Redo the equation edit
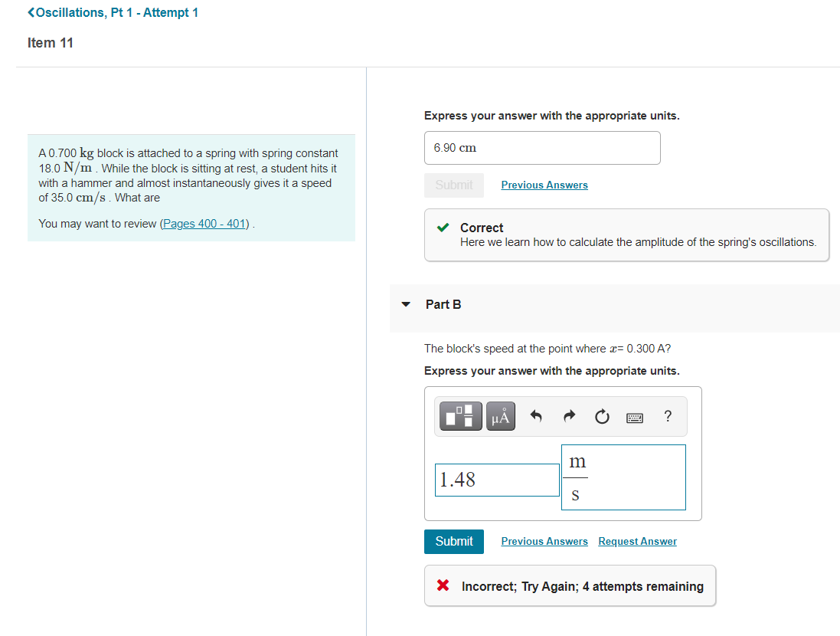 (x=569, y=416)
